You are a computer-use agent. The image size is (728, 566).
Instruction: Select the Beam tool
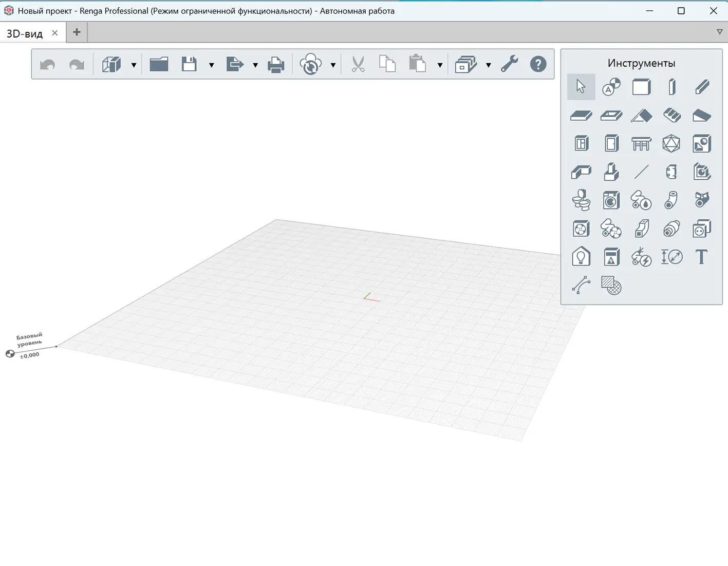click(x=702, y=87)
